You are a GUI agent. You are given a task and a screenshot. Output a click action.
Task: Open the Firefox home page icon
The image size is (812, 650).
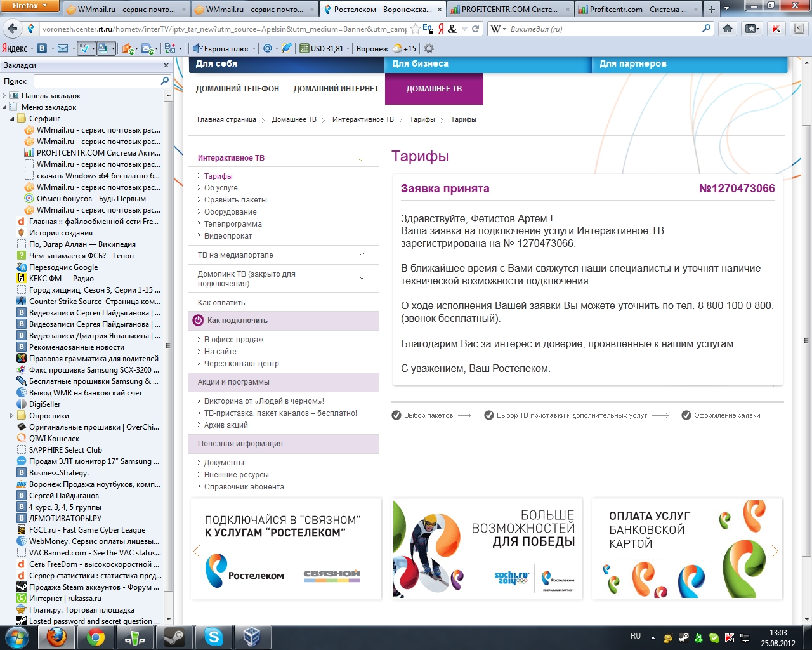click(x=728, y=29)
